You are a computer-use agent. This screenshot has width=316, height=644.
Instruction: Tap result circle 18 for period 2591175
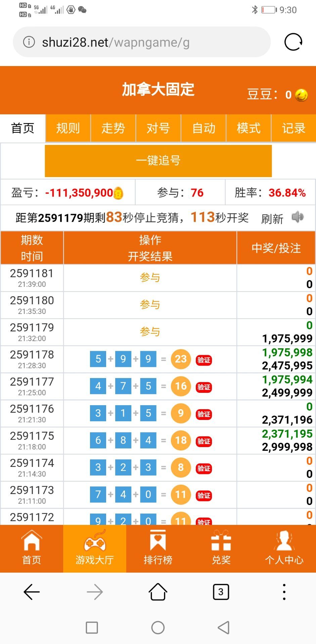(181, 440)
